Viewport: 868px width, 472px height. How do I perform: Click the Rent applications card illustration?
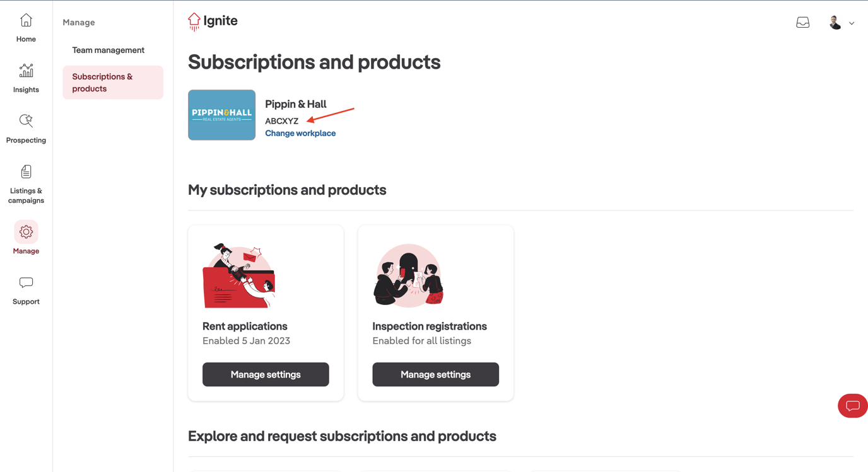click(238, 275)
